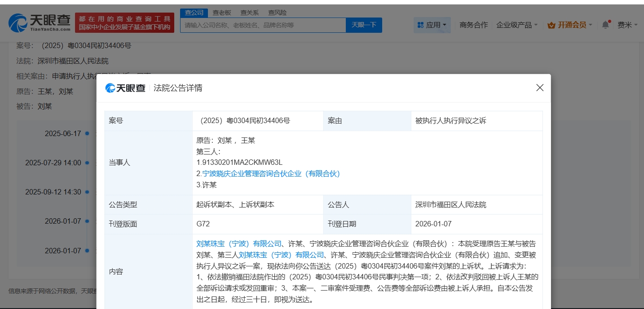644x309 pixels.
Task: Click the red 国家中小企业发展子基金 banner
Action: (124, 23)
